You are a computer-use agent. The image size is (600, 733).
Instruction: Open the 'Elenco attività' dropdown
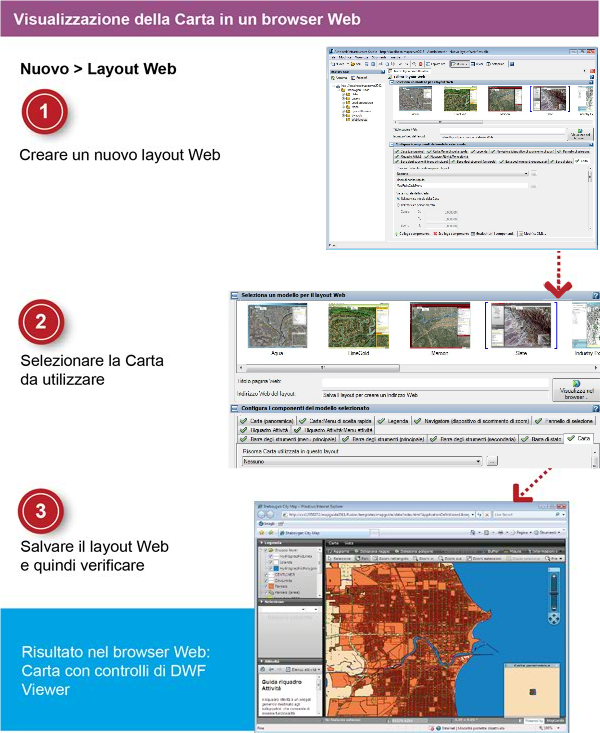(x=304, y=669)
